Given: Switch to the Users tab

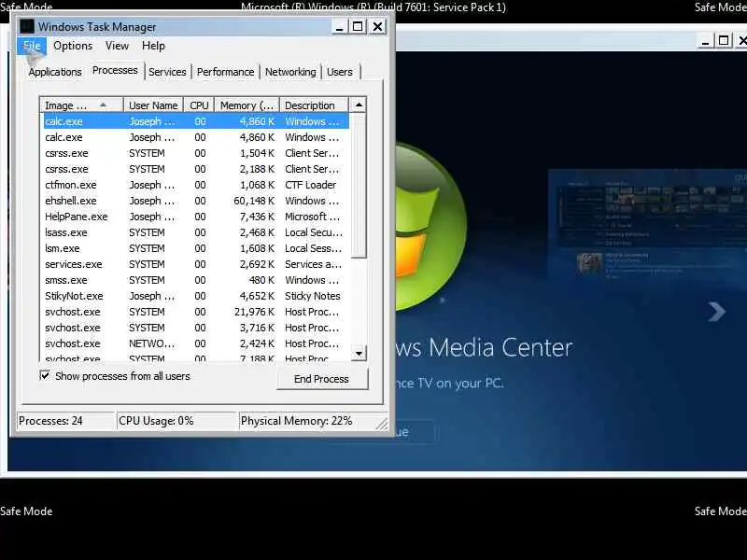Looking at the screenshot, I should 340,72.
